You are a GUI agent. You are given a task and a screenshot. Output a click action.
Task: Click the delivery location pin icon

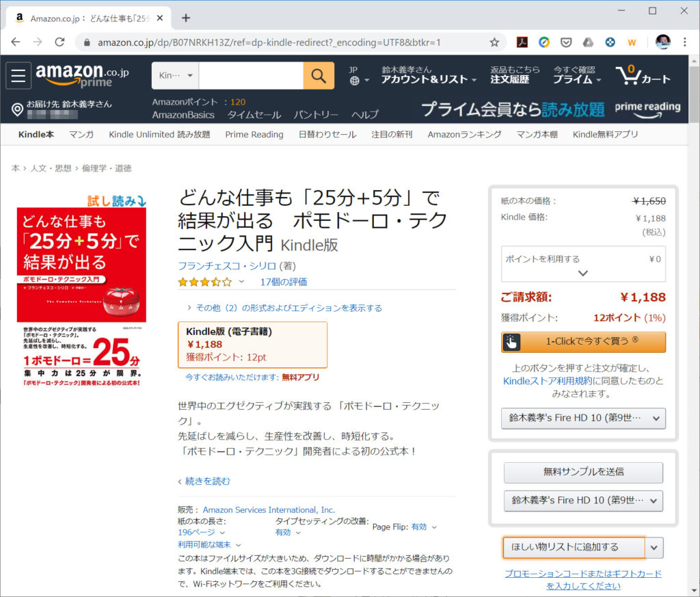coord(17,109)
